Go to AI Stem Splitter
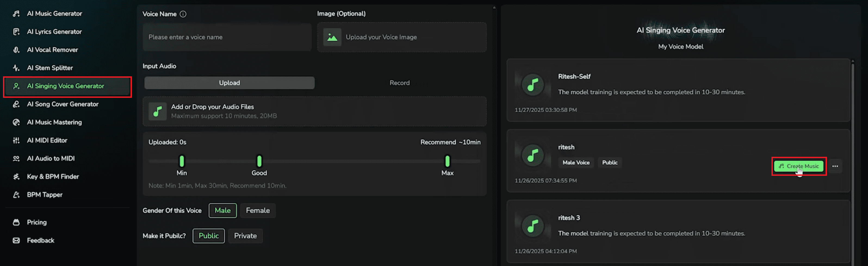868x266 pixels. (x=50, y=68)
